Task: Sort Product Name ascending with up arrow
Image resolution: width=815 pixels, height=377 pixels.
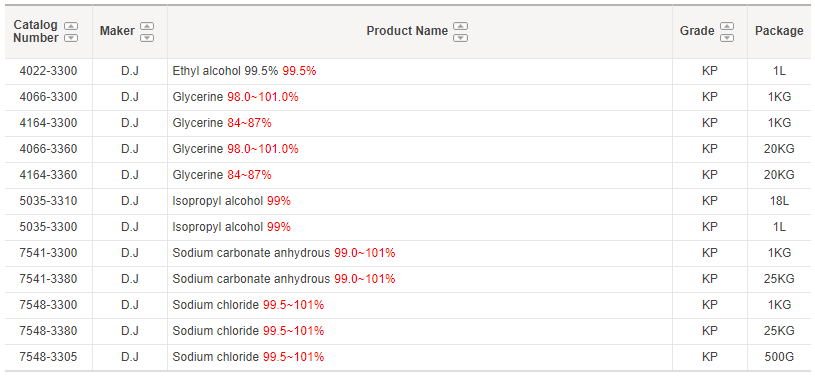Action: click(x=461, y=25)
